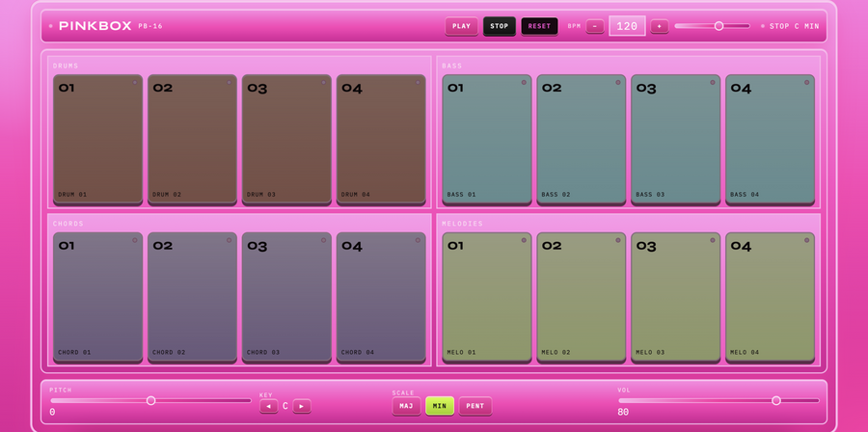Trigger the DRUM 01 pad

tap(98, 140)
